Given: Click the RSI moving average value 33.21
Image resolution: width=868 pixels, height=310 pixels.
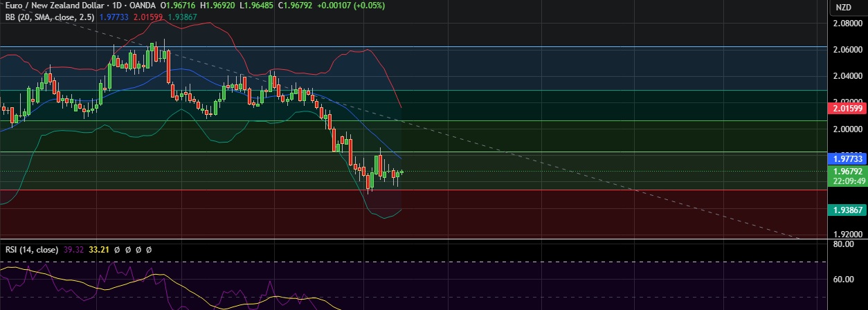Looking at the screenshot, I should (100, 249).
